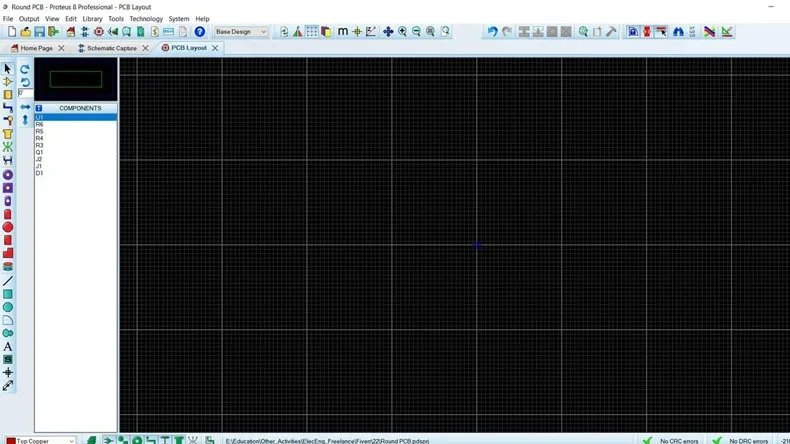Viewport: 790px width, 444px height.
Task: Click the vertical mirror arrow button
Action: tap(25, 120)
